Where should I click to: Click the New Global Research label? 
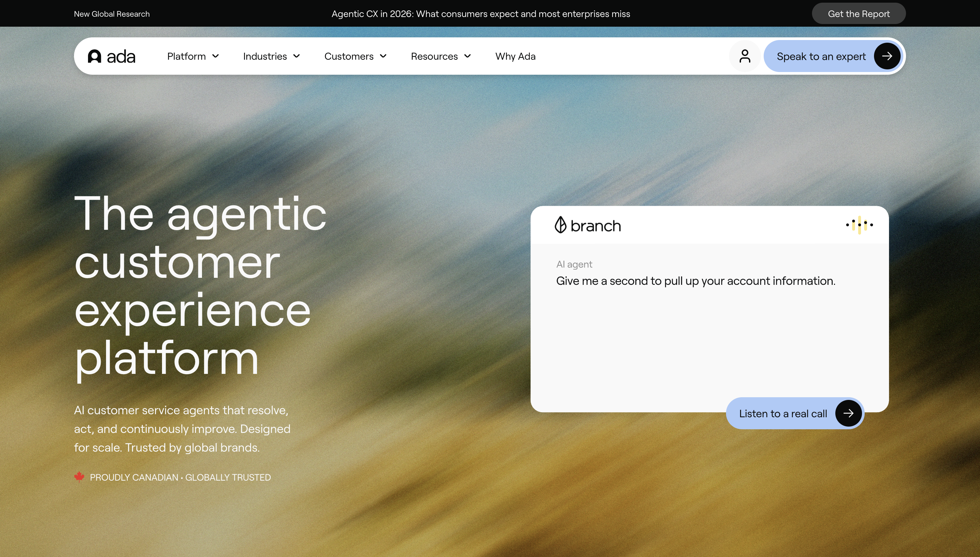pyautogui.click(x=112, y=14)
